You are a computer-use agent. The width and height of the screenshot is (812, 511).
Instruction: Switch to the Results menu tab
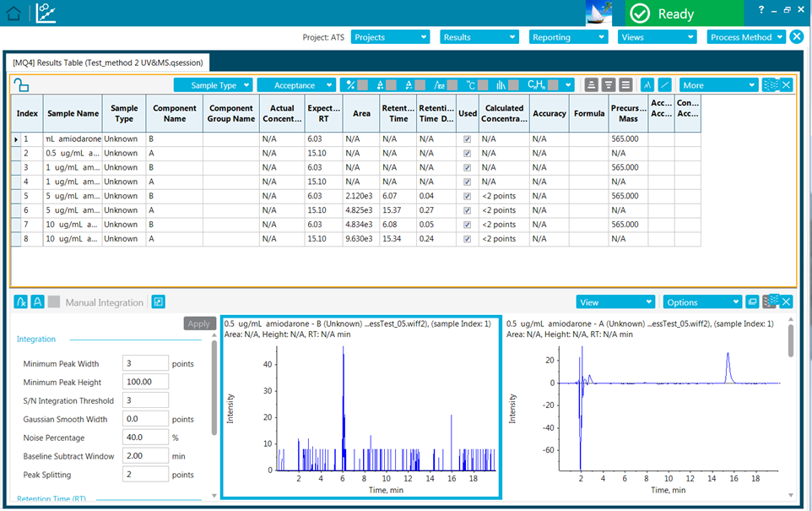click(478, 36)
